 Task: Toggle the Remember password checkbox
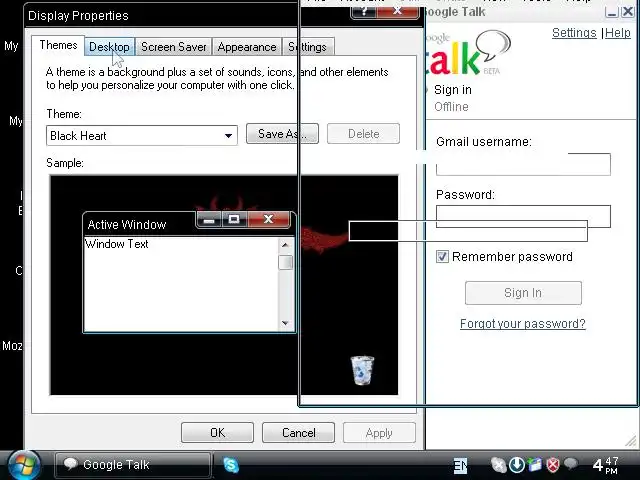tap(442, 257)
